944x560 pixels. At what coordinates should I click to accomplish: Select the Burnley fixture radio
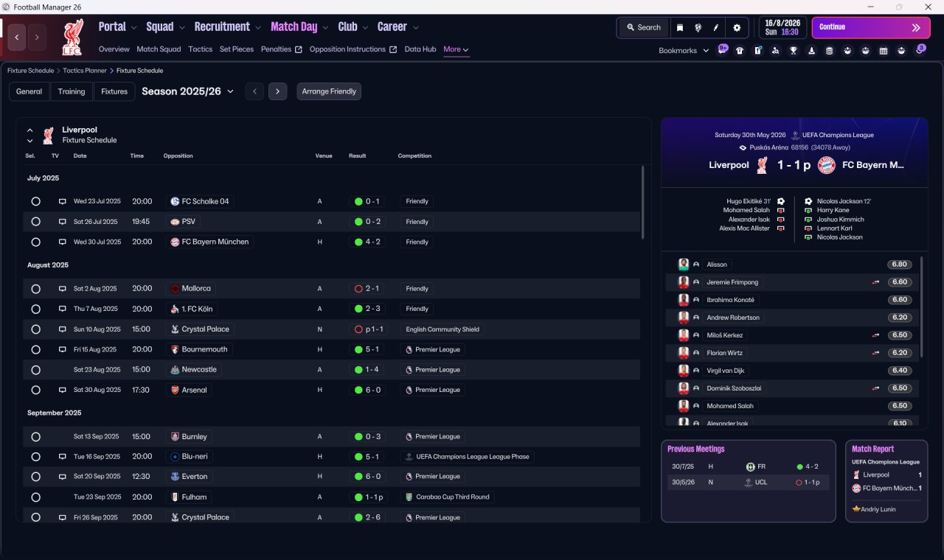pos(35,437)
